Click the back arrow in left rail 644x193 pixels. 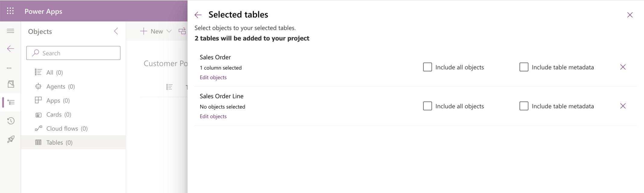[11, 48]
